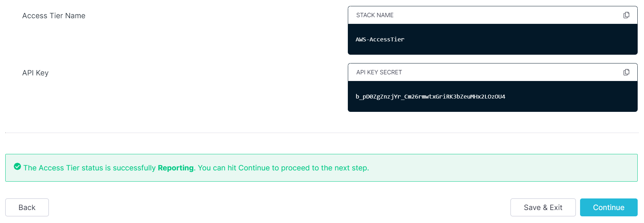Click the API KEY SECRET header label

click(x=379, y=72)
